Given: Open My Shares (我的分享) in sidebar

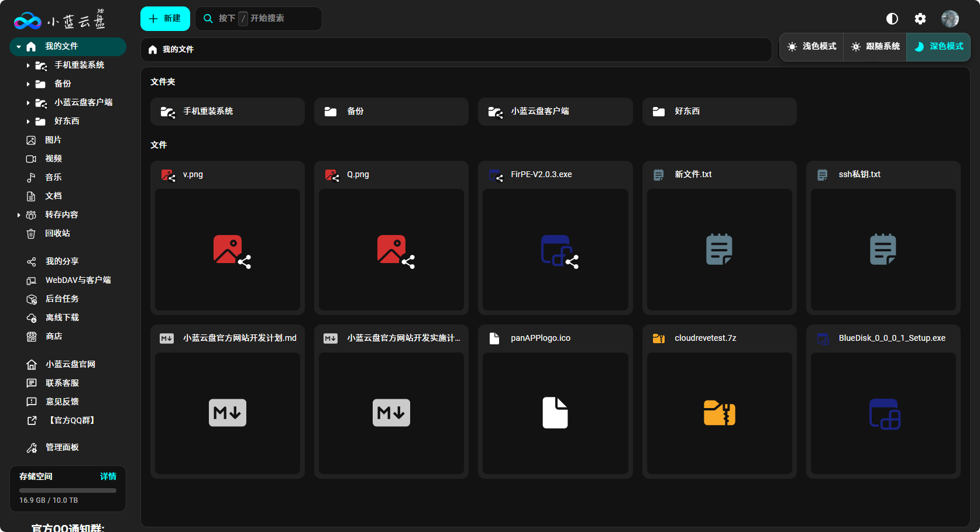Looking at the screenshot, I should 61,261.
